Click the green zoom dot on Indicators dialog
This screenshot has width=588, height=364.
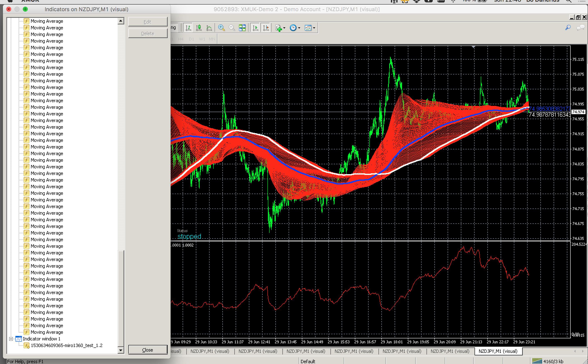[x=25, y=9]
